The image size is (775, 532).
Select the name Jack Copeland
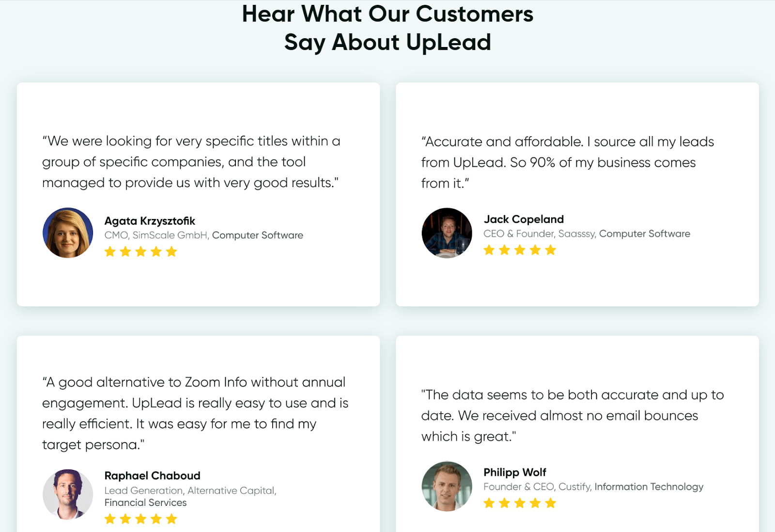524,219
